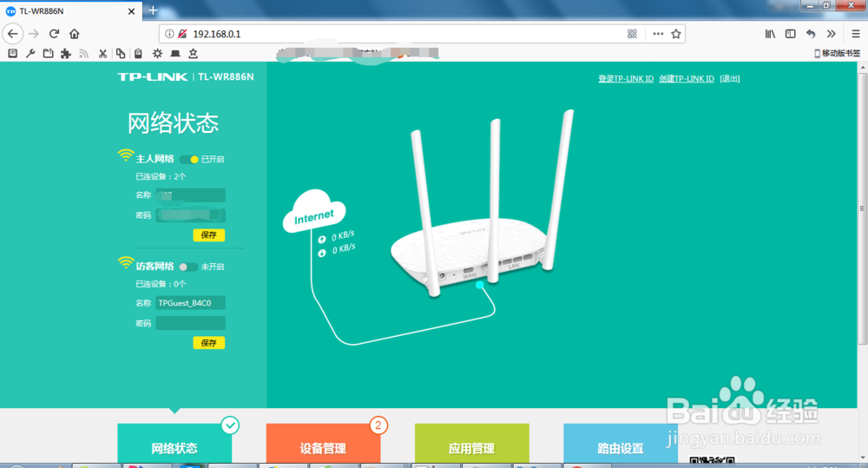Bookmark this page with the star icon
Screen dimensions: 868x468
(676, 34)
